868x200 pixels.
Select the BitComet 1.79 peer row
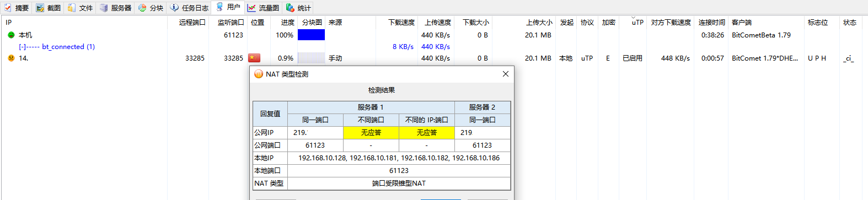pos(434,58)
